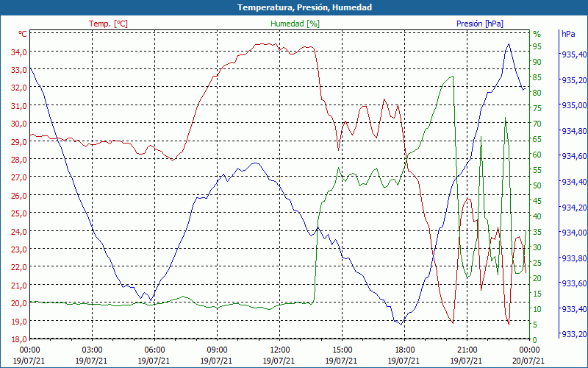This screenshot has height=368, width=588.
Task: Click the blue "hPa" axis unit label
Action: 568,34
